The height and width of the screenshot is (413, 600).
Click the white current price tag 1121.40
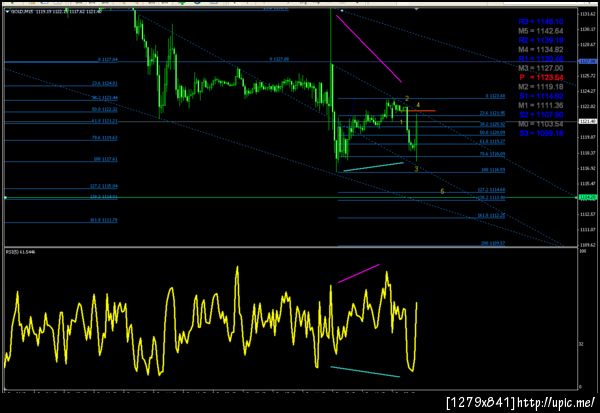pos(587,121)
